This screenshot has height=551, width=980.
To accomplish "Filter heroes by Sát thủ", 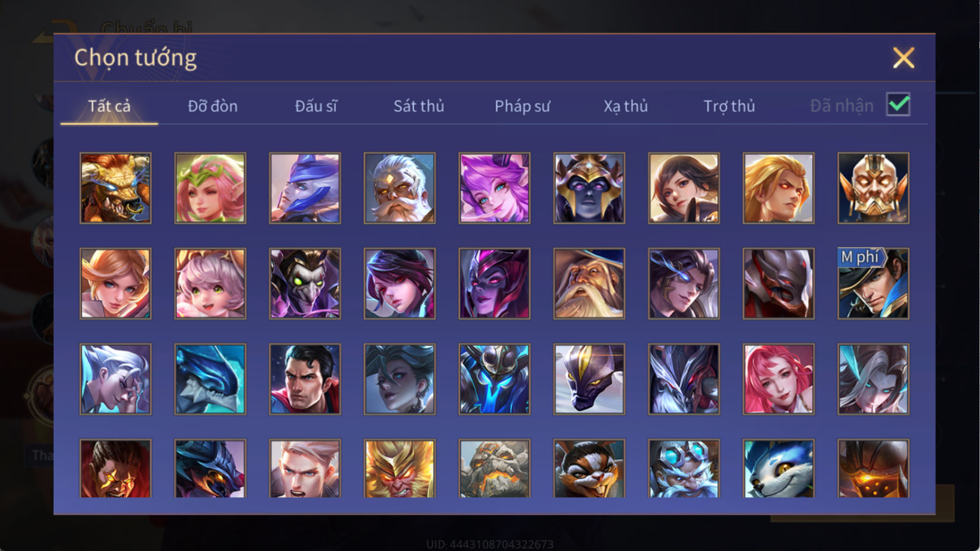I will 419,106.
